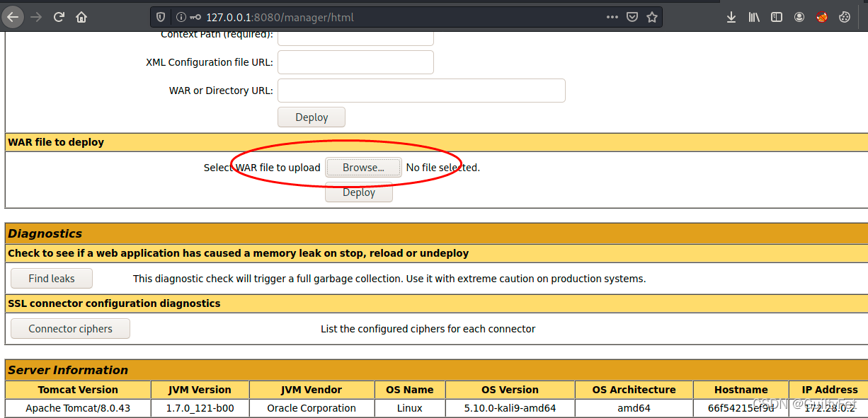The height and width of the screenshot is (418, 868).
Task: Click the OS Version column header
Action: click(510, 390)
